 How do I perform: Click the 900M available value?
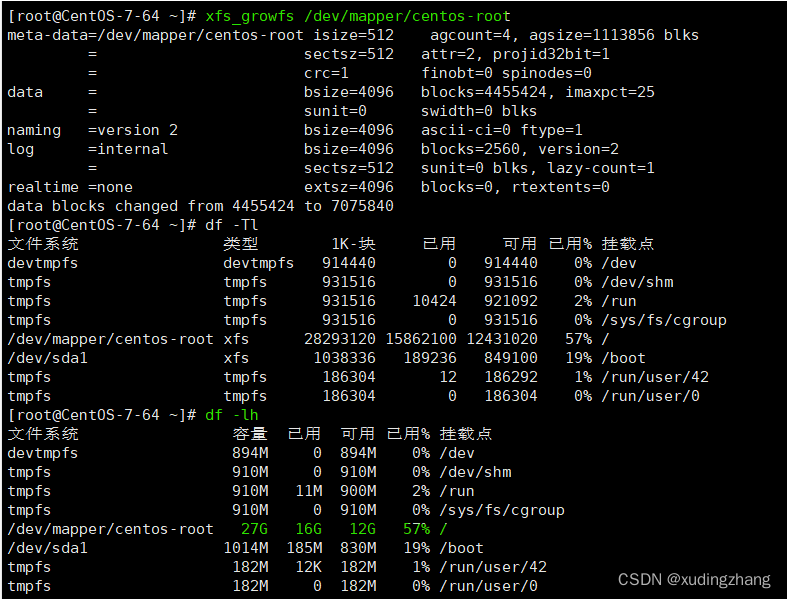(358, 491)
